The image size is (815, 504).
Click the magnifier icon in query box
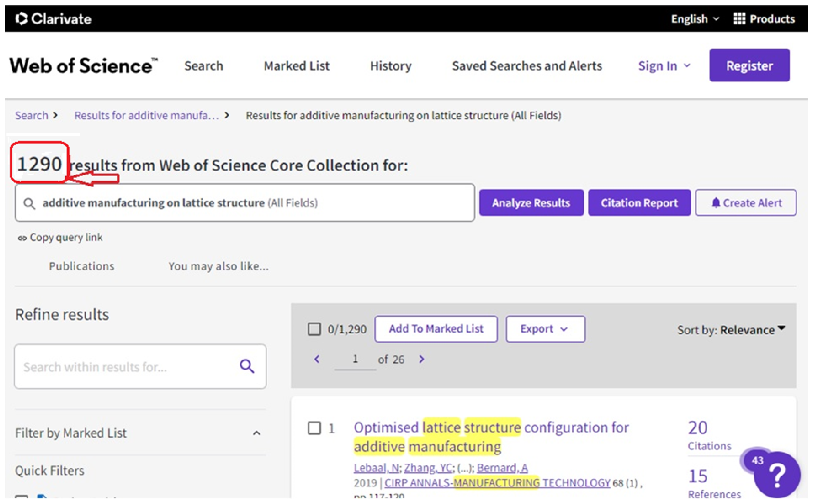click(x=29, y=203)
